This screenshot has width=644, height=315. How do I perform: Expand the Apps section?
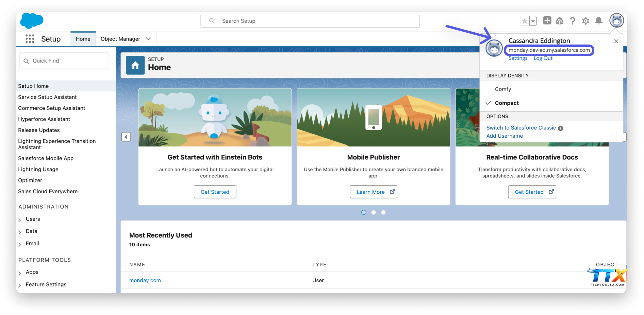click(x=20, y=273)
